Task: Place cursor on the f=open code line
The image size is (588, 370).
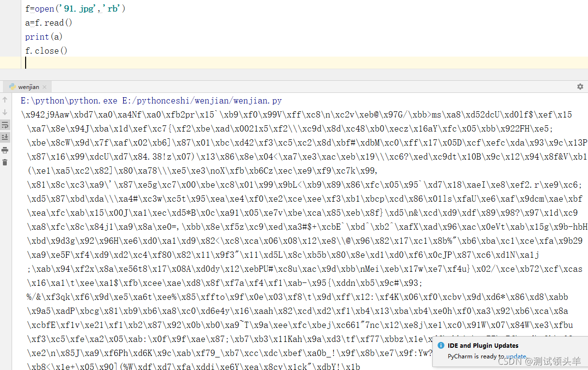Action: click(x=75, y=9)
